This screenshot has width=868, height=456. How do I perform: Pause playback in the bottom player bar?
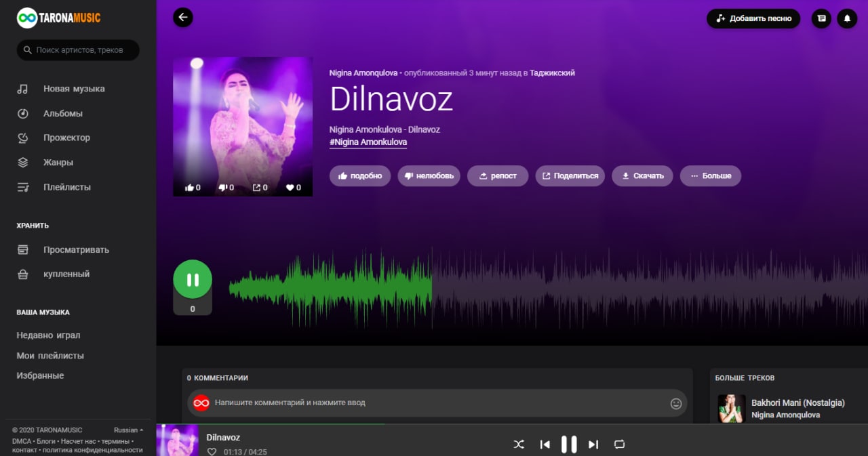(x=569, y=444)
